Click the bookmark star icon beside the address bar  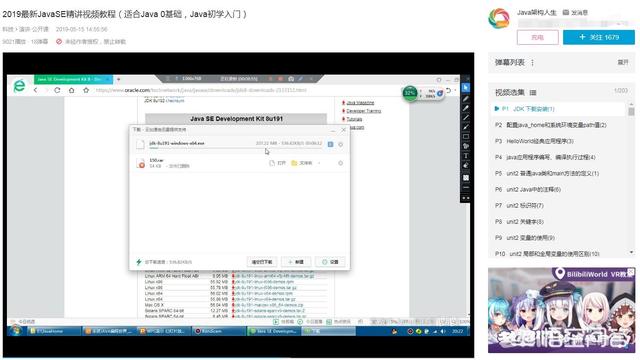86,90
